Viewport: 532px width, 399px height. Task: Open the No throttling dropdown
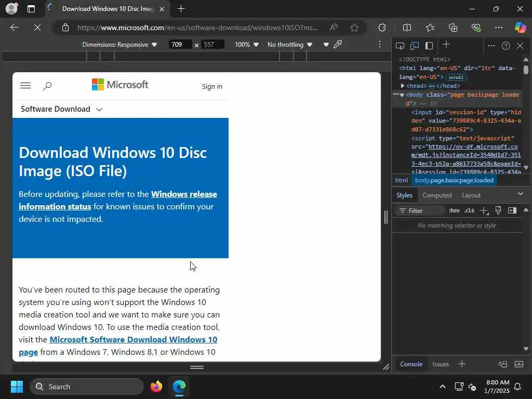(x=290, y=45)
